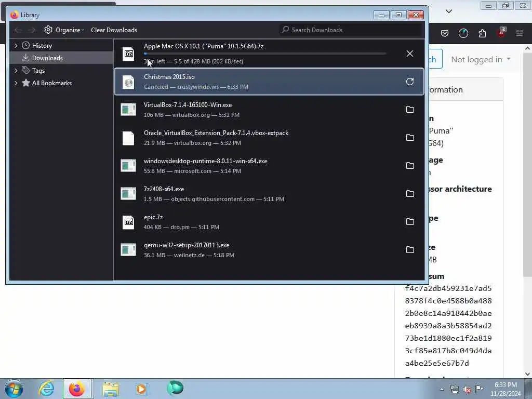Go forward in Library navigation
The height and width of the screenshot is (399, 532).
point(32,30)
